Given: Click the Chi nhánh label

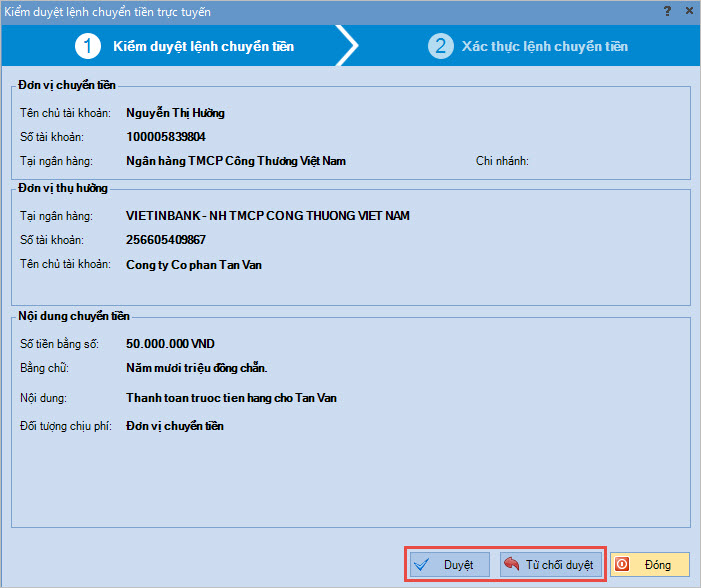Looking at the screenshot, I should click(501, 161).
